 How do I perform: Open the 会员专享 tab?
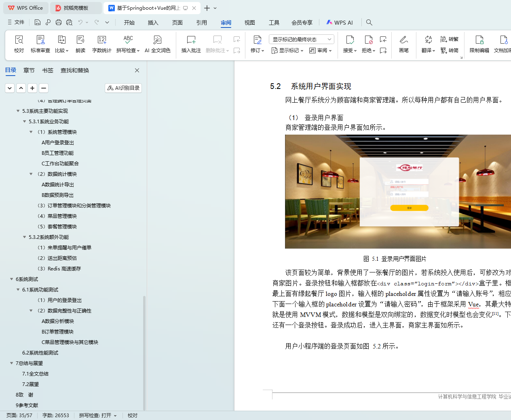click(x=302, y=23)
